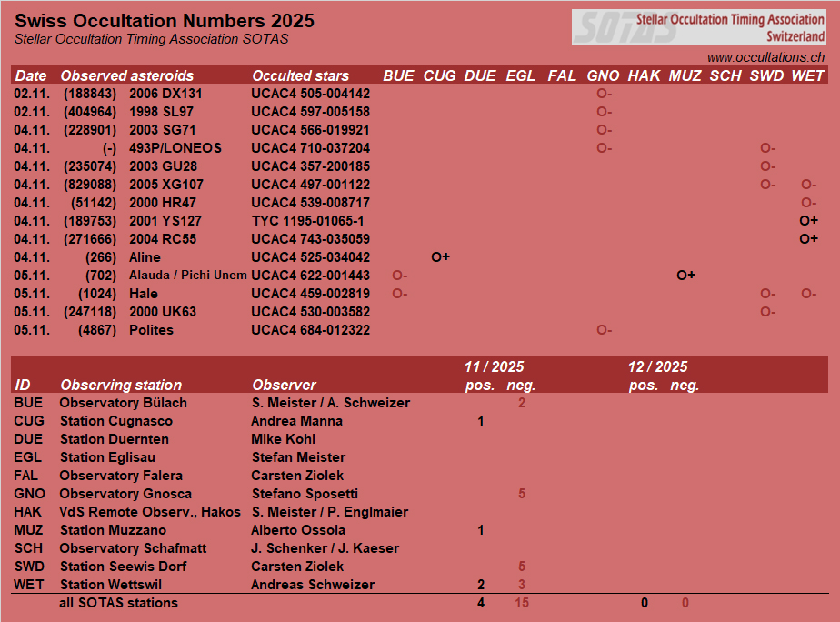
Task: Click the O- marker in the Polites row
Action: pos(604,330)
